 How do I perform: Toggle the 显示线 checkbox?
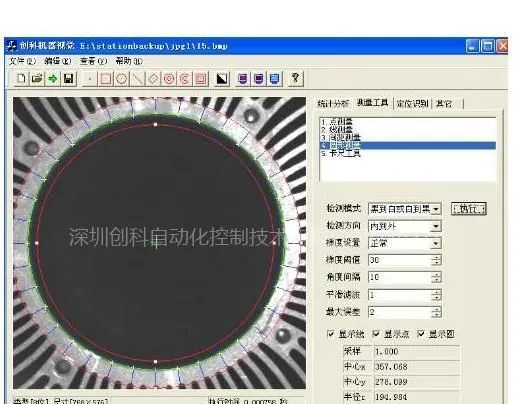pyautogui.click(x=331, y=334)
